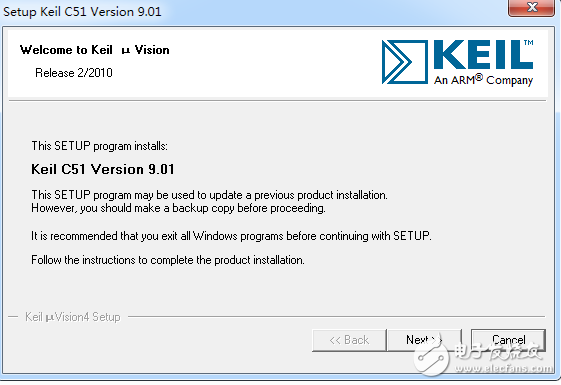561x385 pixels.
Task: Click the 'An ARM Company' tagline
Action: point(483,80)
